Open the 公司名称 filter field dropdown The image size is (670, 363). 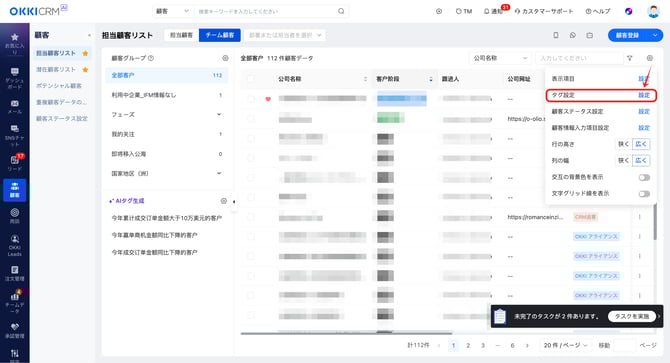point(500,58)
